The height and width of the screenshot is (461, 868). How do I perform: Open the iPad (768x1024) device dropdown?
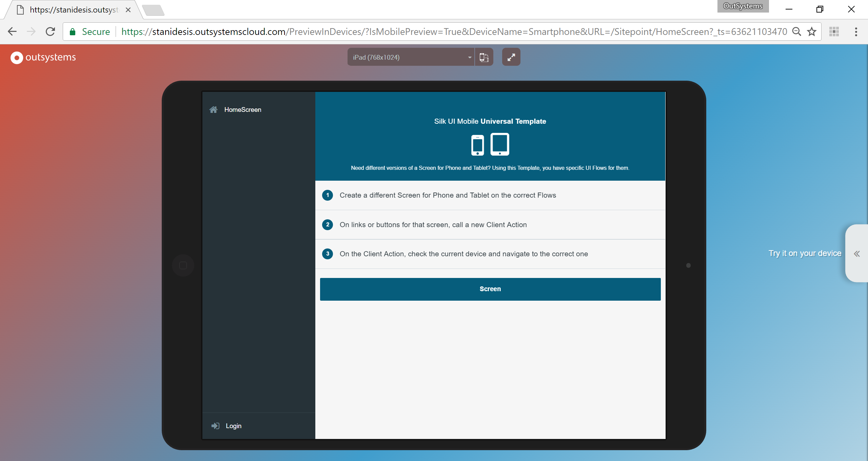click(411, 57)
